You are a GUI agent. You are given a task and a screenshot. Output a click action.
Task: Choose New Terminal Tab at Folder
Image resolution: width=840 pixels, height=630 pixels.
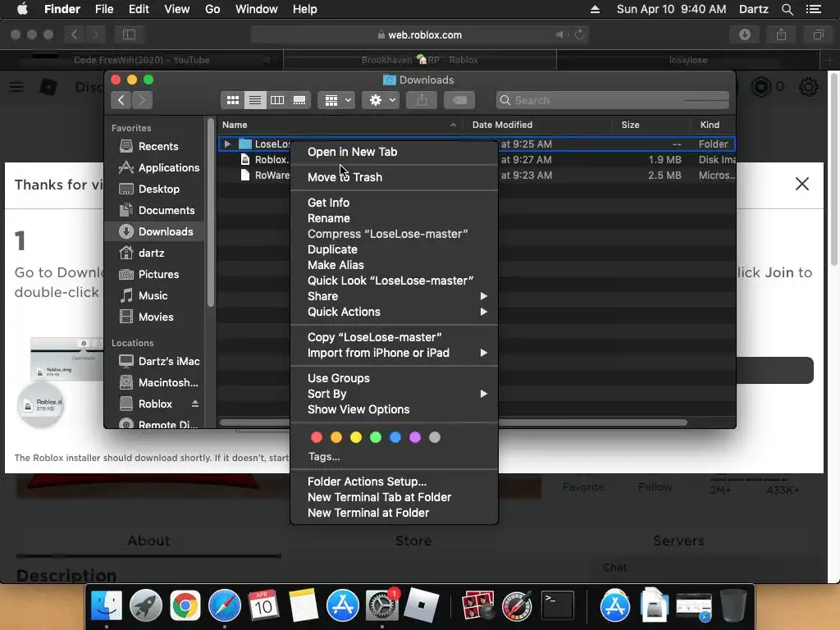(x=395, y=497)
